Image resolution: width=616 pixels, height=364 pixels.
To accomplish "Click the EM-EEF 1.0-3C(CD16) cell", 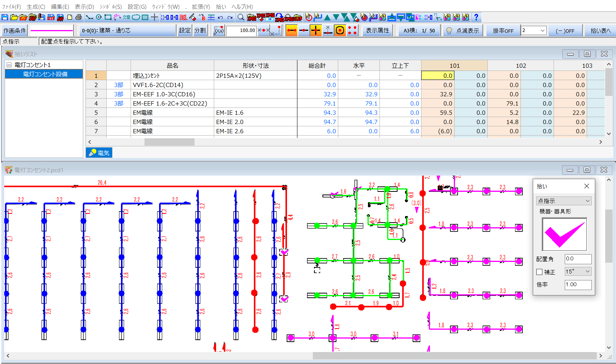I will (172, 94).
